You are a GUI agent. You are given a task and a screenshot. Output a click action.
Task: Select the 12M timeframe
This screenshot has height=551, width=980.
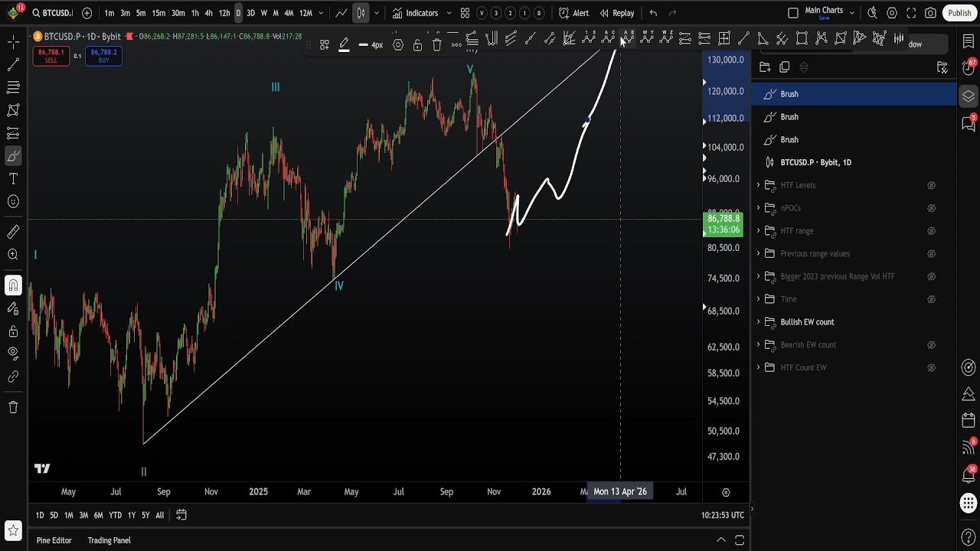pos(305,13)
